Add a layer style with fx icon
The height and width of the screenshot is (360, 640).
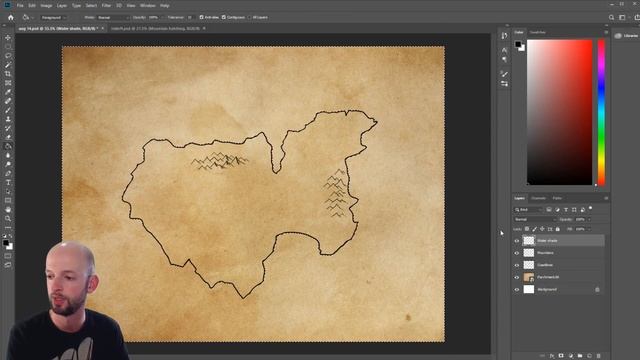point(552,356)
